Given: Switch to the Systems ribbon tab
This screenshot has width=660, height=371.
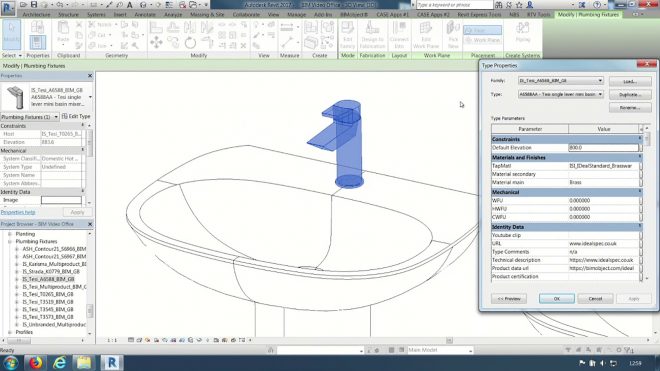Looking at the screenshot, I should coord(96,14).
